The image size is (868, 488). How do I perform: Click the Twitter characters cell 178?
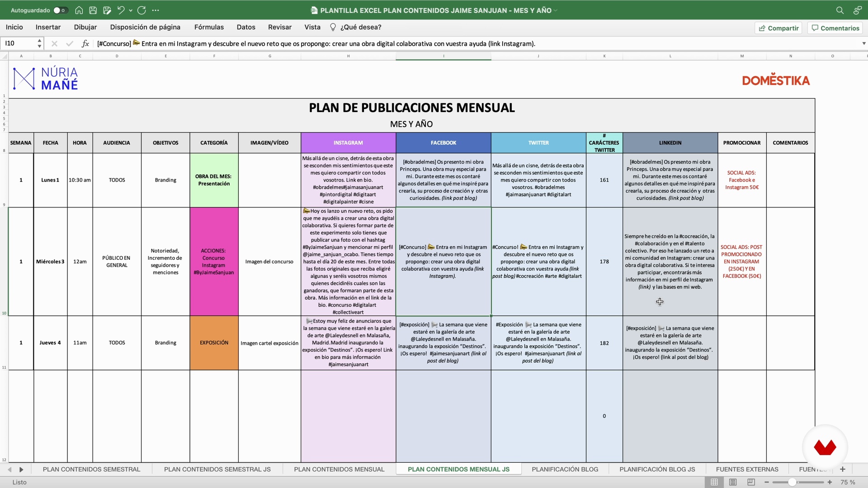pyautogui.click(x=604, y=262)
